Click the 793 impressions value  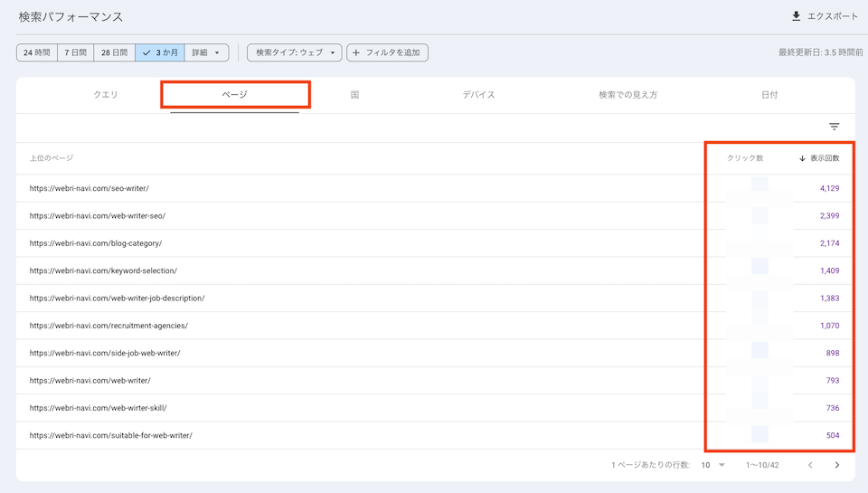(x=833, y=381)
